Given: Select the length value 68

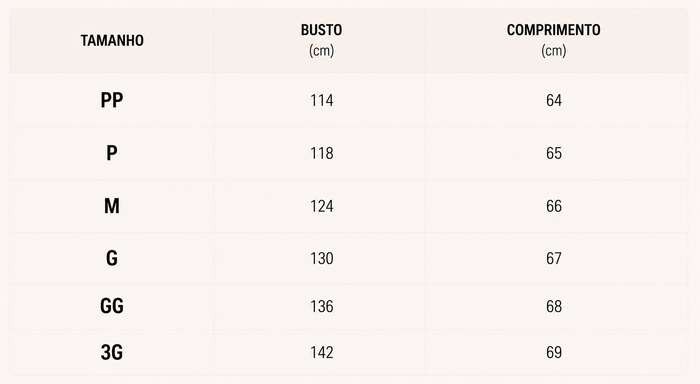Looking at the screenshot, I should tap(554, 306).
